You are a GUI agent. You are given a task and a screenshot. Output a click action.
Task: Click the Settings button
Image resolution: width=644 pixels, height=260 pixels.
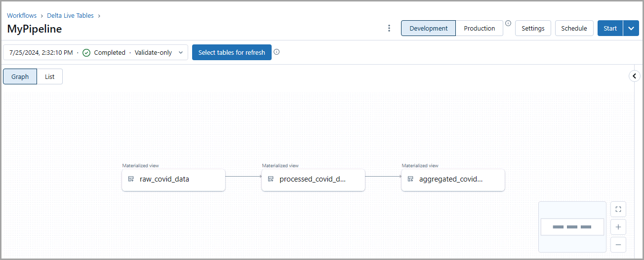coord(533,28)
